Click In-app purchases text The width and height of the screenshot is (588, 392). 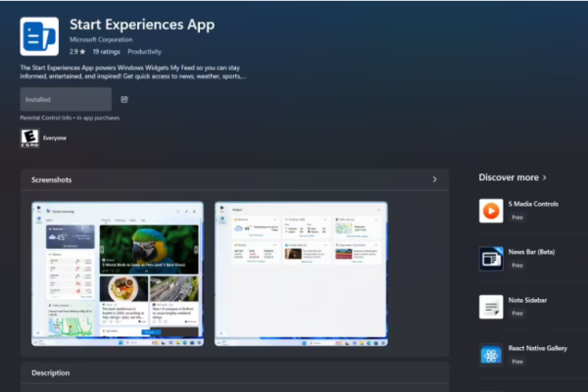pyautogui.click(x=98, y=118)
